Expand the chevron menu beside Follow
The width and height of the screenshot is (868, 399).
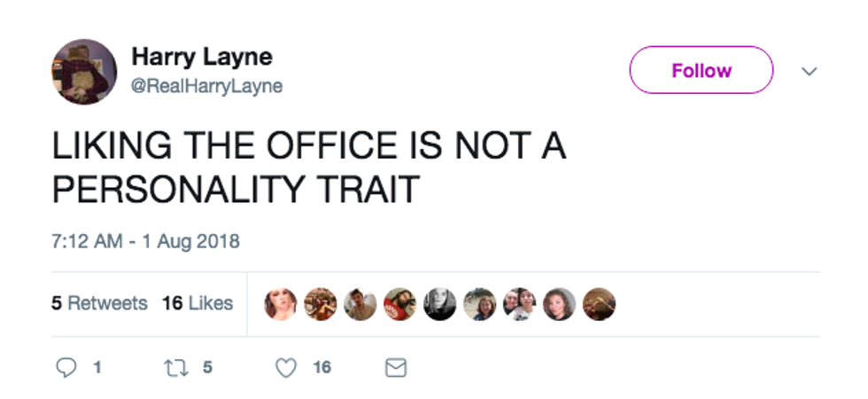[x=809, y=71]
